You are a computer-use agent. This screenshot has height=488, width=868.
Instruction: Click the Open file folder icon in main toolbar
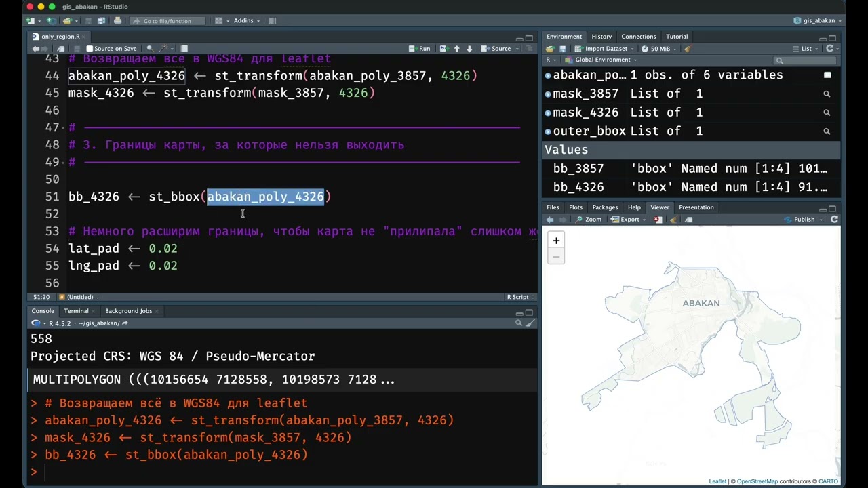point(68,21)
